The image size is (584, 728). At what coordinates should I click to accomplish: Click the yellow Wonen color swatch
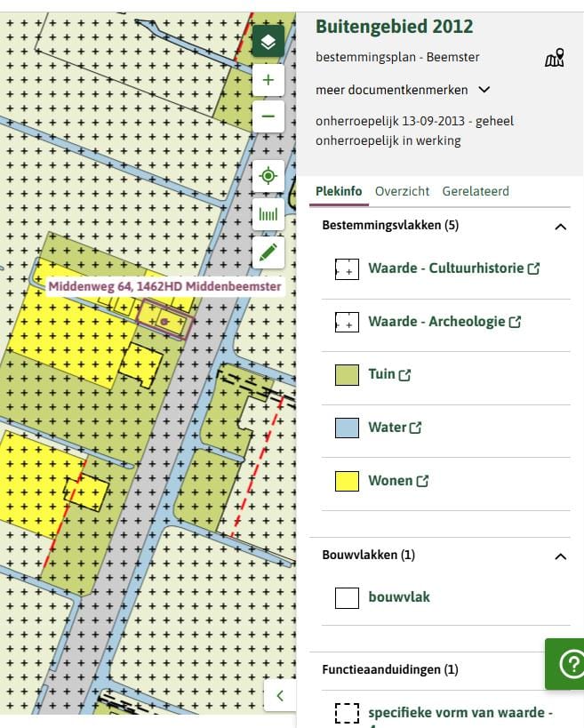(347, 481)
